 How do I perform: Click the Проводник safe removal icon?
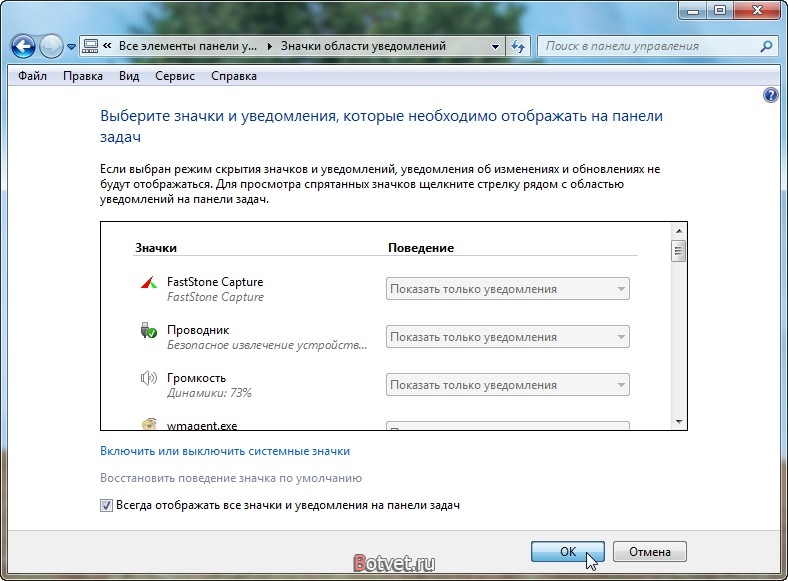148,331
